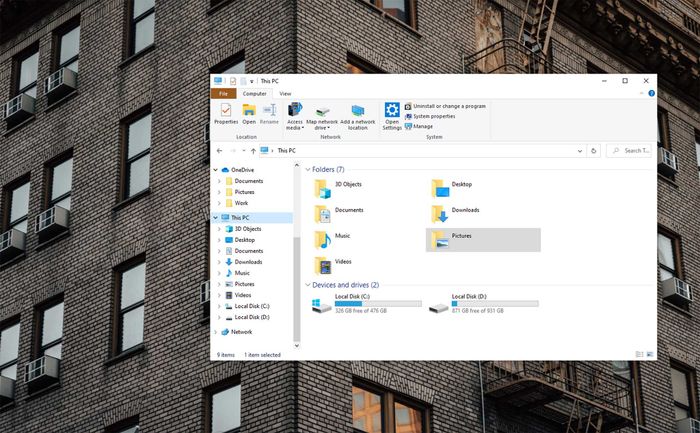
Task: Open the File menu tab
Action: tap(223, 93)
